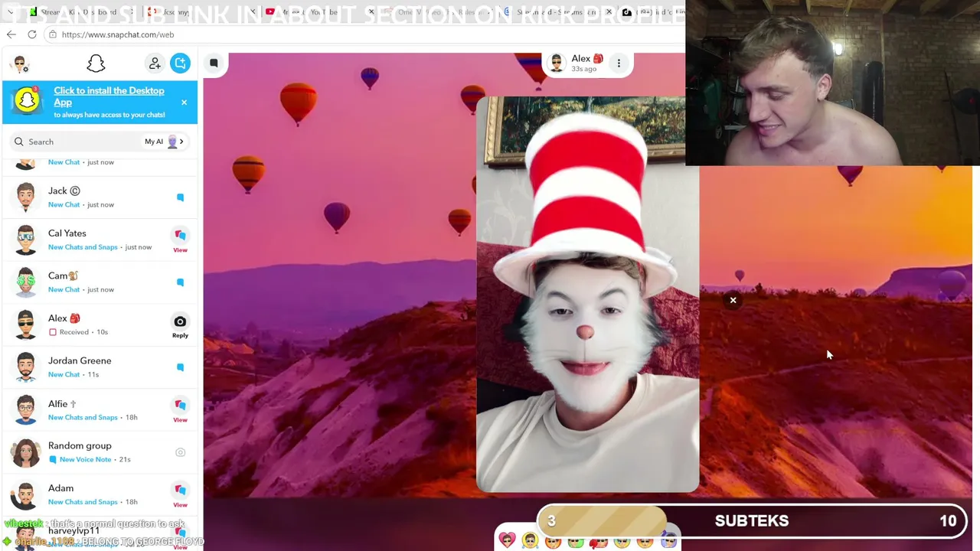Click the chat bubble icon beside the snap viewer

pyautogui.click(x=214, y=64)
